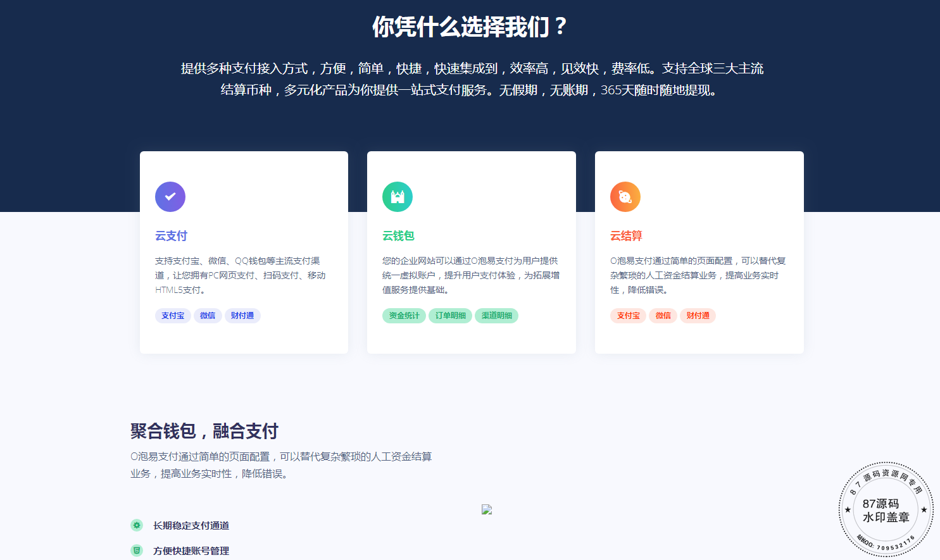
Task: Select the blue 财付通 tag under 云支付
Action: point(242,316)
